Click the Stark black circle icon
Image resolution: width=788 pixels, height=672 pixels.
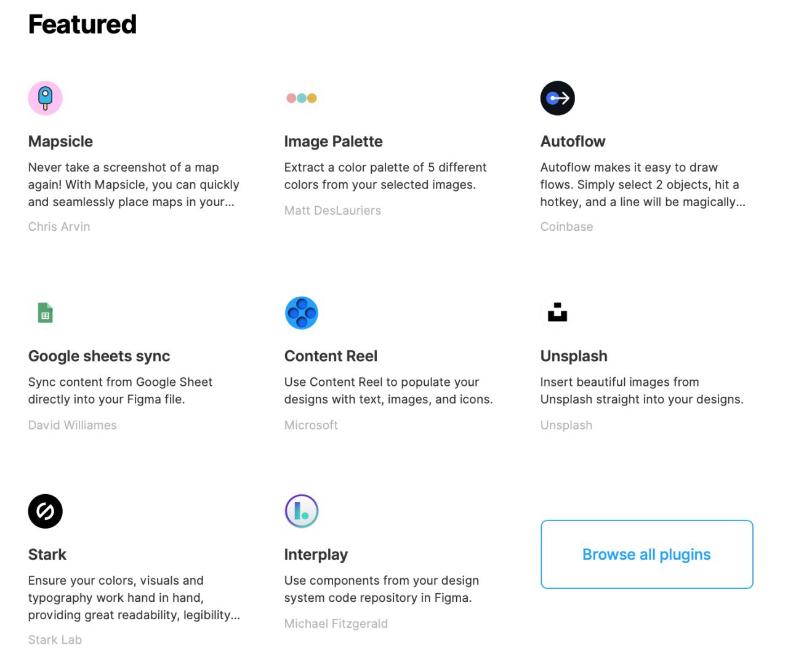[46, 511]
